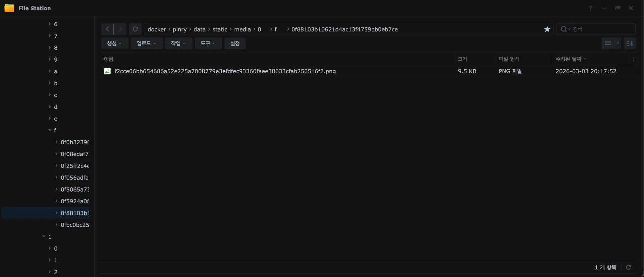Open the help question mark icon
Image resolution: width=644 pixels, height=277 pixels.
click(590, 8)
